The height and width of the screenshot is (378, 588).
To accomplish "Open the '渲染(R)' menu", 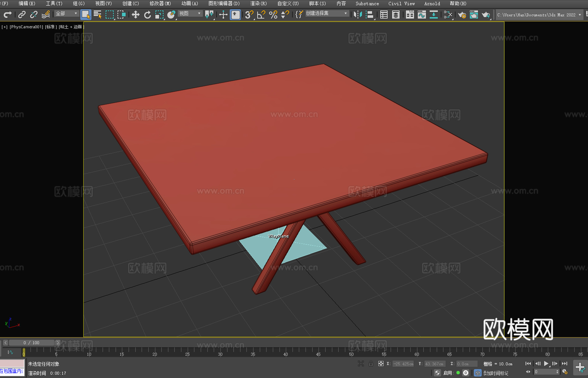I will [258, 3].
